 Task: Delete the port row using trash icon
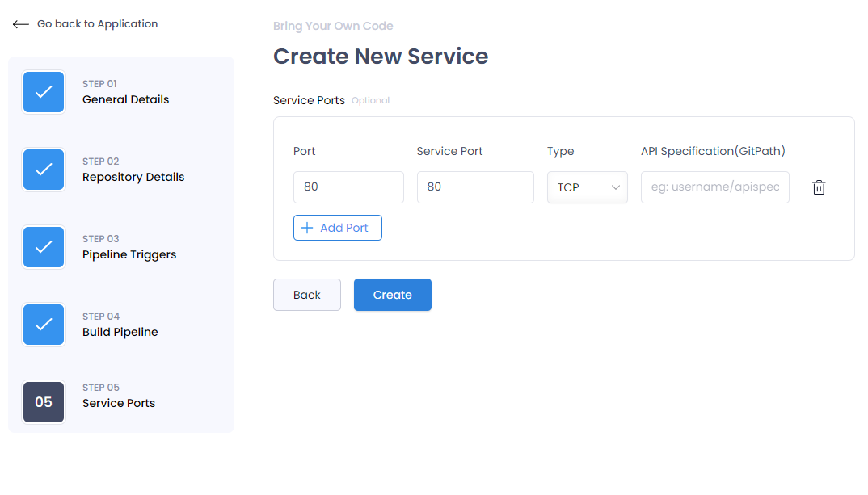[x=819, y=187]
